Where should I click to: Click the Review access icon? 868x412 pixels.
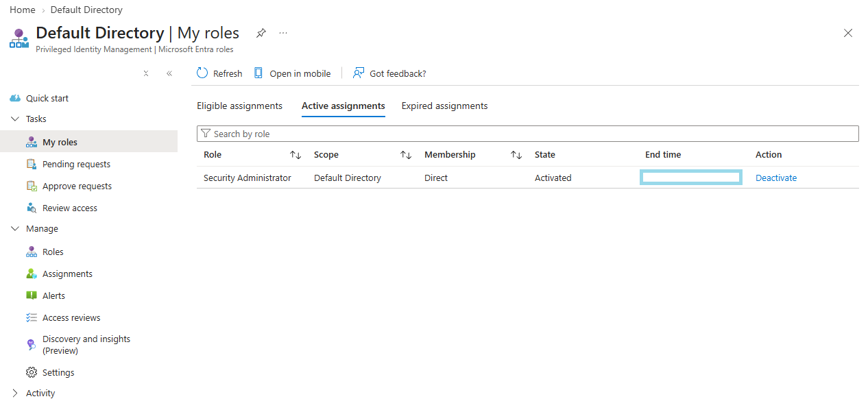point(32,208)
